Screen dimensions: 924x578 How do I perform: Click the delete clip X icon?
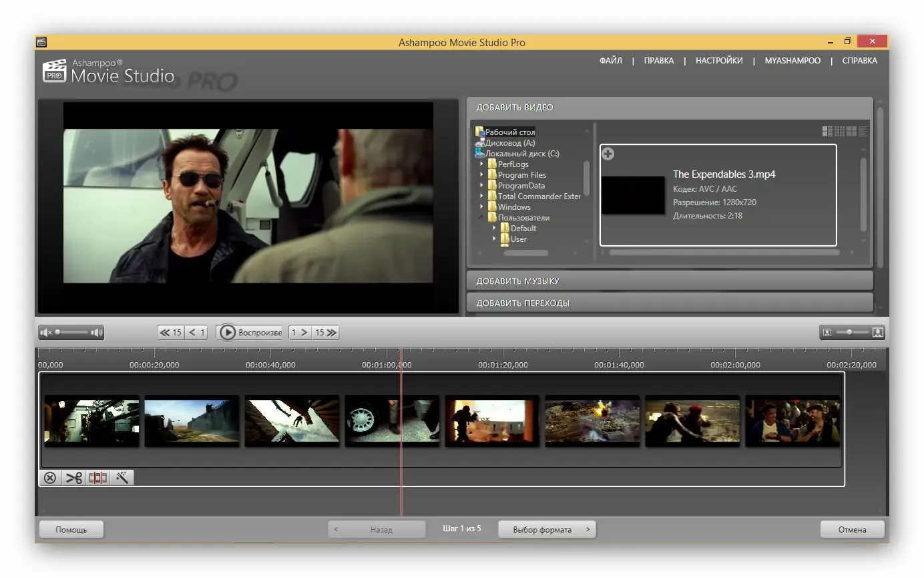[50, 478]
